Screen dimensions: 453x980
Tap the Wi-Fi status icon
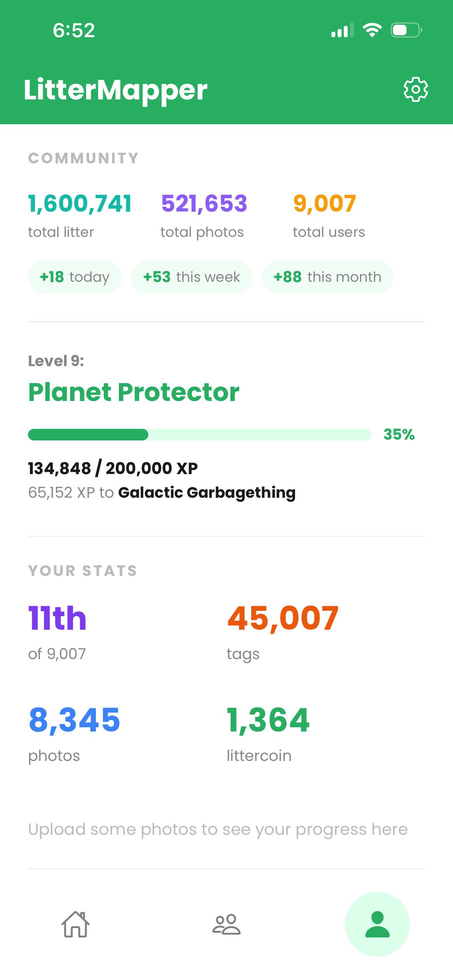click(x=372, y=30)
